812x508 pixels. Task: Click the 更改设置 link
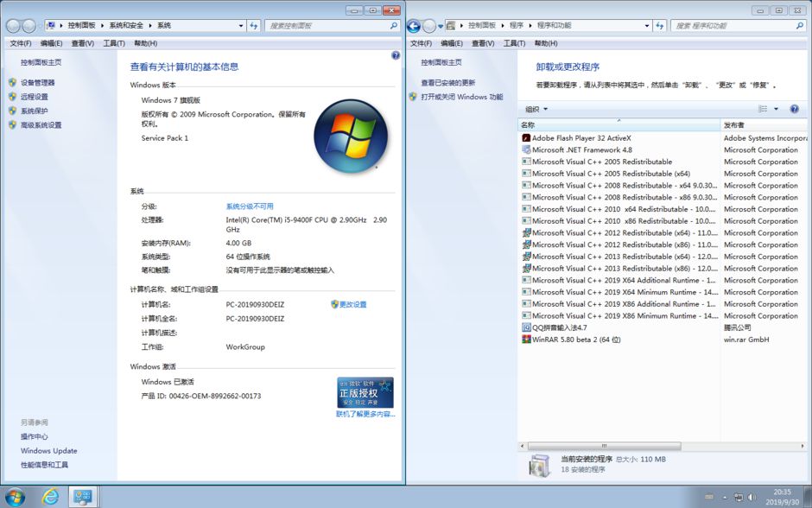pyautogui.click(x=352, y=304)
